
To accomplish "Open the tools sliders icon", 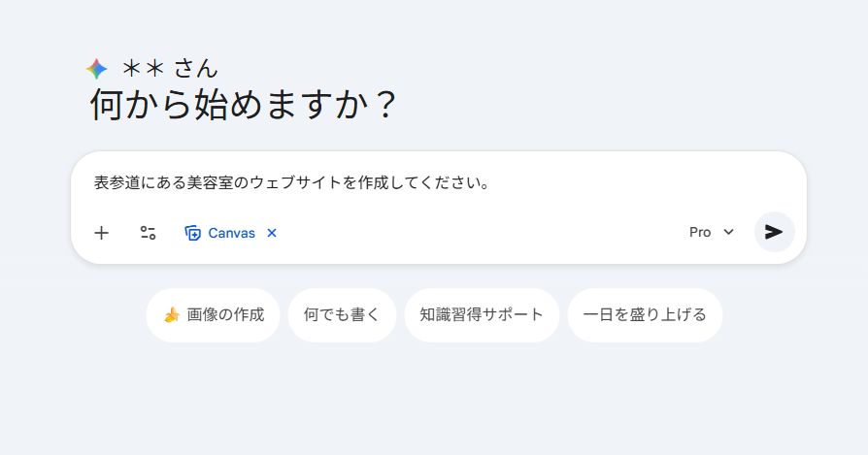I will tap(148, 233).
